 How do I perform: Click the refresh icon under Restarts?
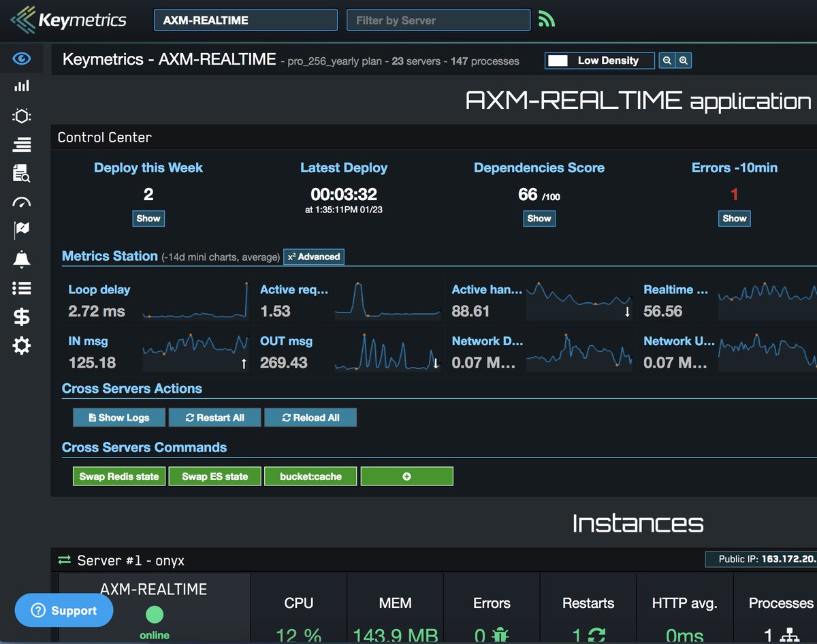pos(596,636)
